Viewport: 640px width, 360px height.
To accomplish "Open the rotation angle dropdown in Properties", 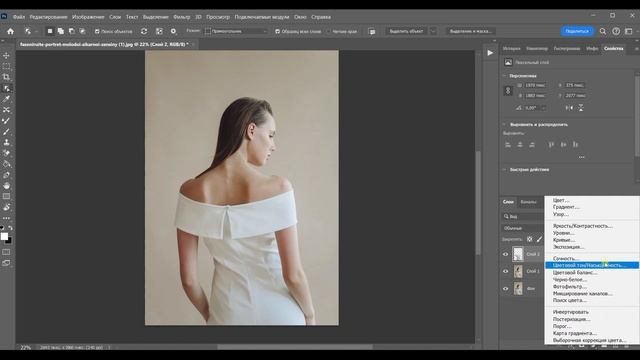I will 543,108.
